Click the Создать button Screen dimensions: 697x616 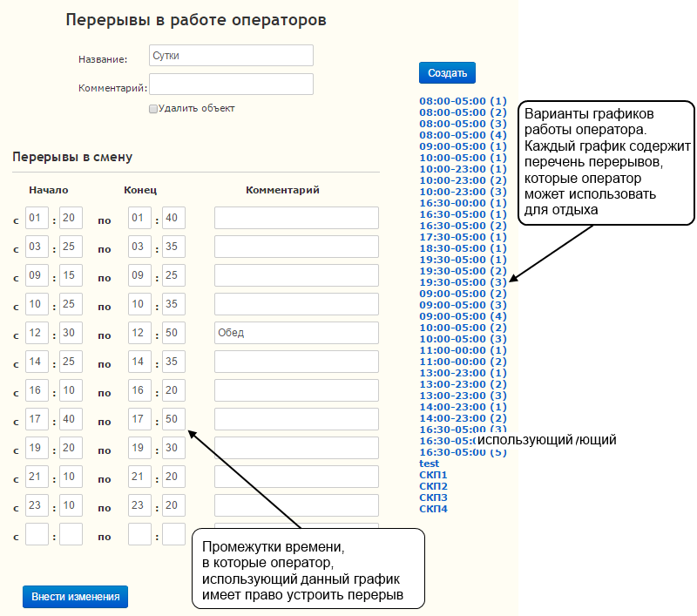(447, 73)
